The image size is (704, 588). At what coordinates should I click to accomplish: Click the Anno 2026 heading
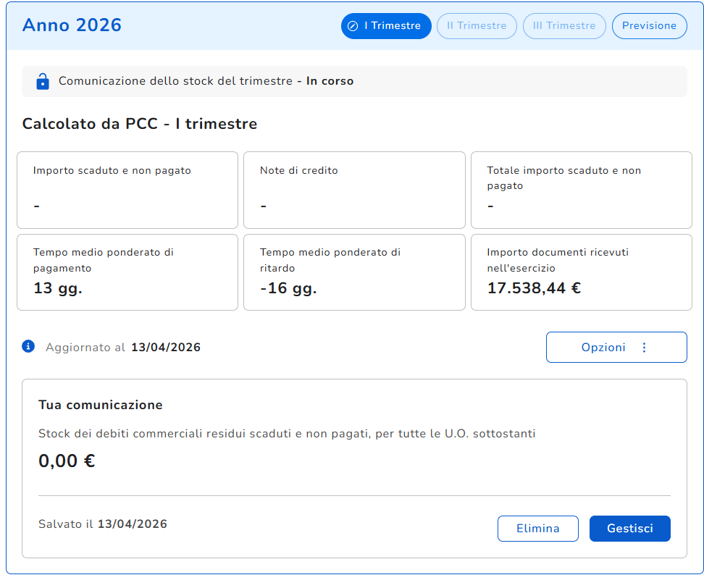click(72, 25)
